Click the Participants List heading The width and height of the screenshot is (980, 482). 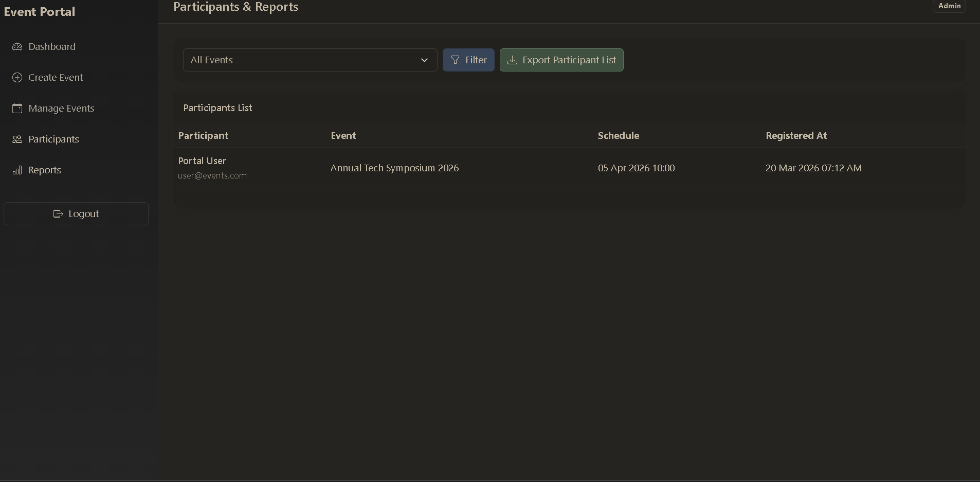[x=217, y=108]
